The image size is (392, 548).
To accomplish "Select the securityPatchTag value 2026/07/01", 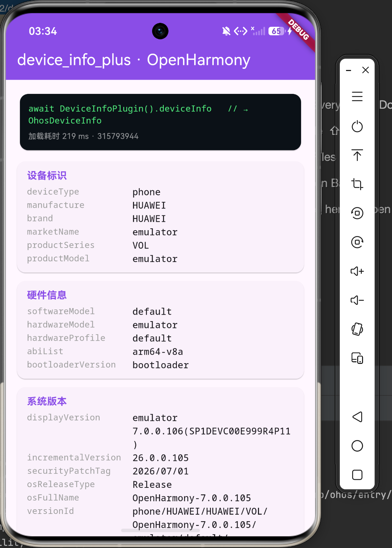I will [160, 472].
